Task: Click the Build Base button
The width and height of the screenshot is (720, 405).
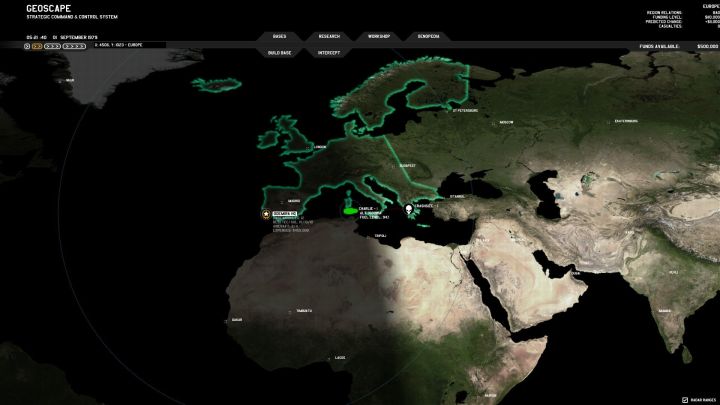Action: [x=279, y=53]
